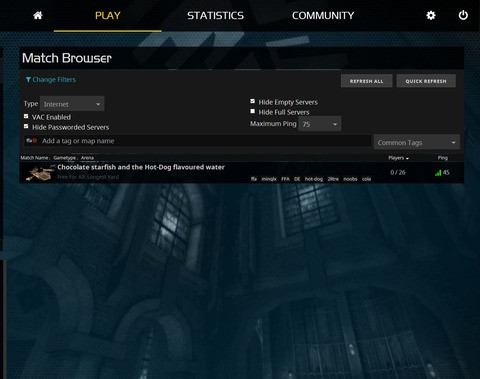The height and width of the screenshot is (379, 480).
Task: Click the filter funnel icon
Action: coord(28,79)
